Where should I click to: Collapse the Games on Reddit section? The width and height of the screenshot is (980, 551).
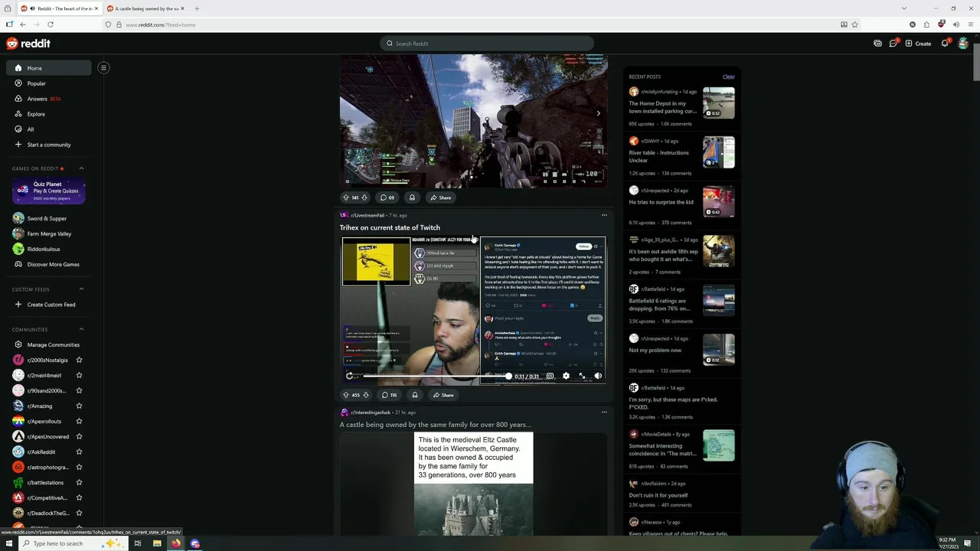click(x=82, y=168)
